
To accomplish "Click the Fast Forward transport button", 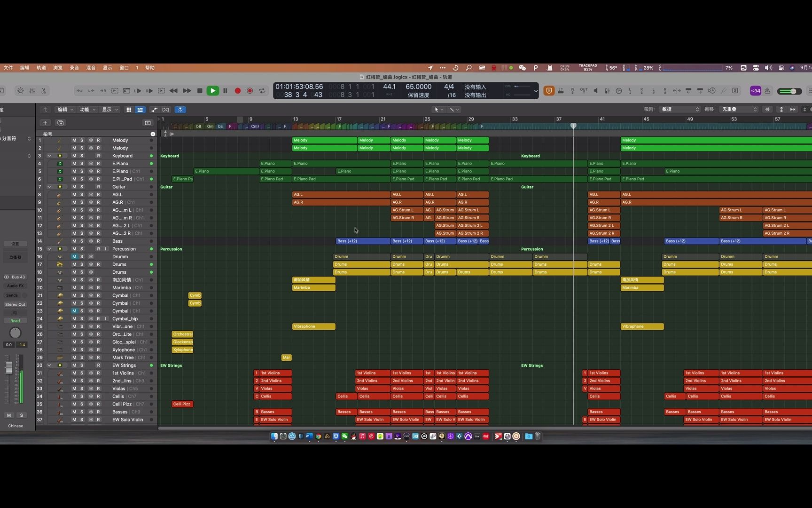I will (187, 91).
